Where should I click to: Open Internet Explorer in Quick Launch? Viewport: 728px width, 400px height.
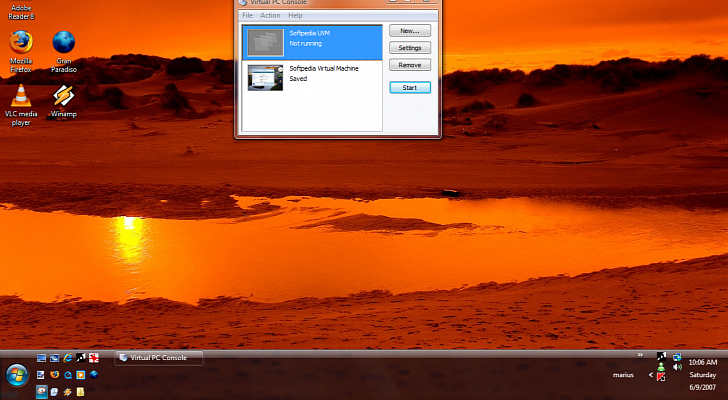[x=67, y=358]
